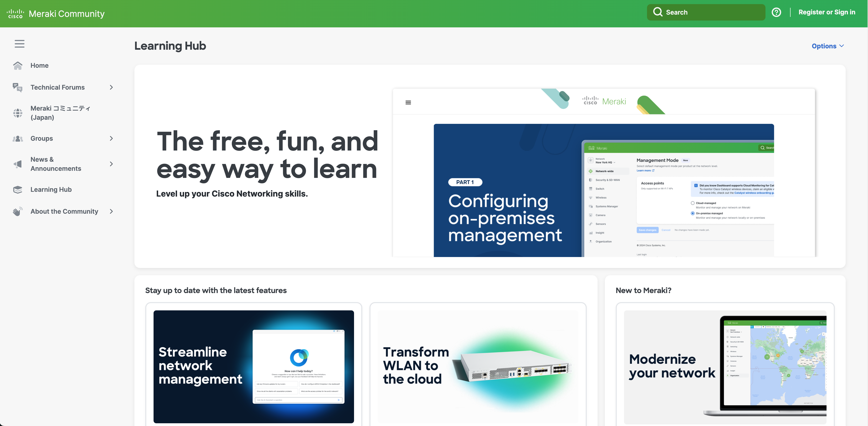
Task: Click the News & Announcements megaphone icon
Action: pos(18,164)
